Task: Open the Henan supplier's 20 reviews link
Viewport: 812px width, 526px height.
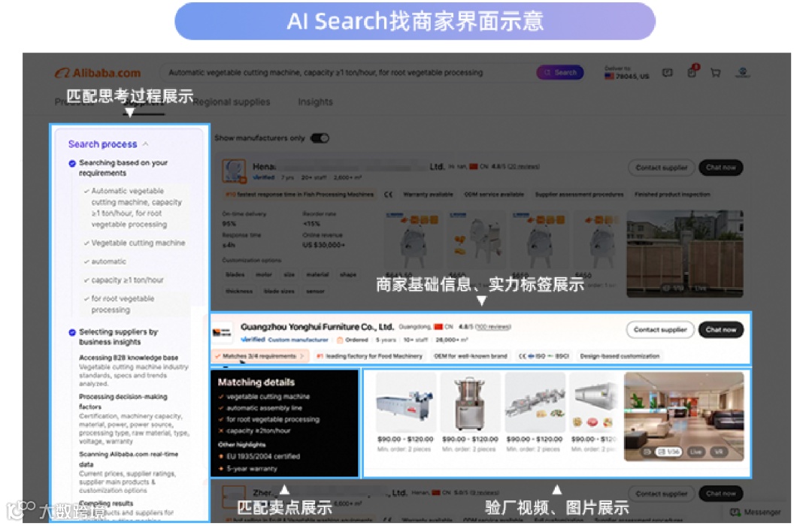Action: (523, 167)
